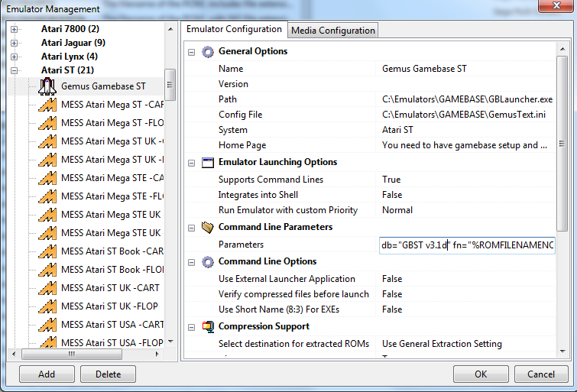Collapse the Compression Support section
This screenshot has width=577, height=392.
[x=191, y=327]
